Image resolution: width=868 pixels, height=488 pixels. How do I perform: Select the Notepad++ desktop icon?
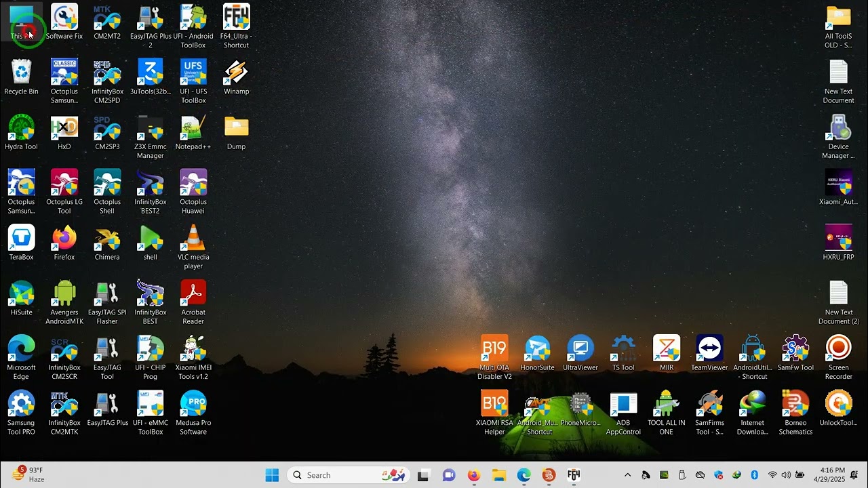[x=193, y=133]
